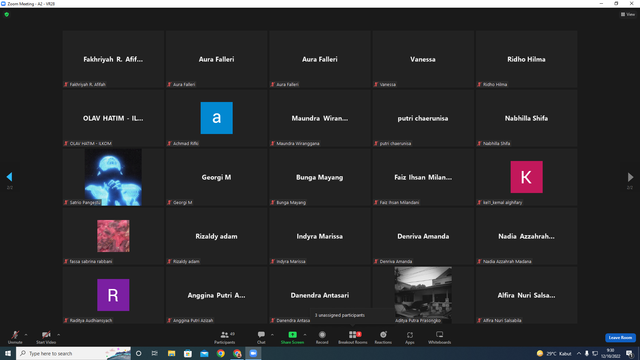Click the weather 29°C Kabut widget

click(x=554, y=353)
